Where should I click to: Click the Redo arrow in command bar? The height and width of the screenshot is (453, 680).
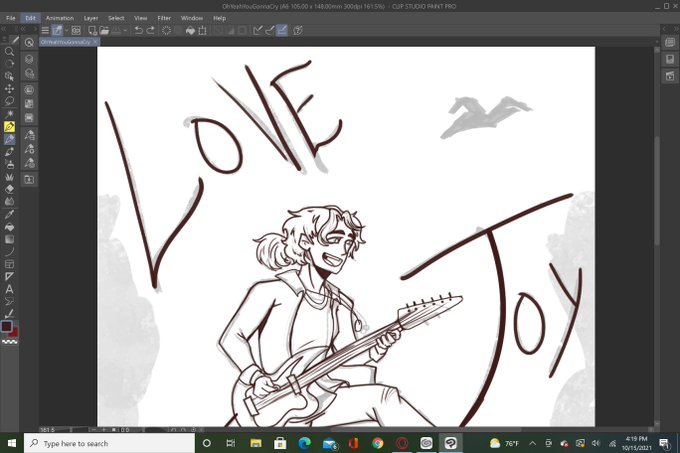150,30
